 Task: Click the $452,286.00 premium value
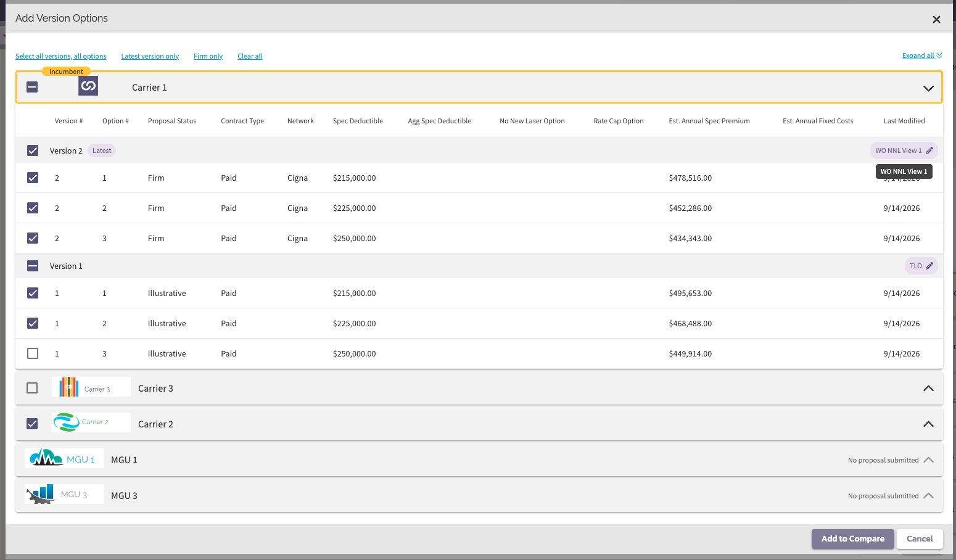point(690,208)
